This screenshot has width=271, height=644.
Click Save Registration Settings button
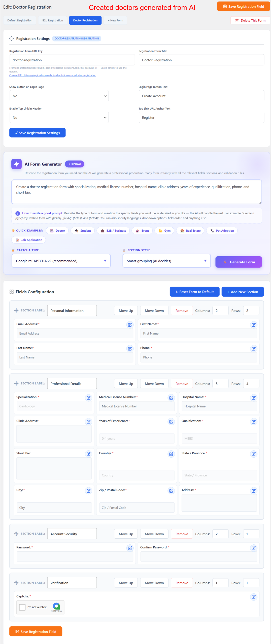(x=37, y=133)
